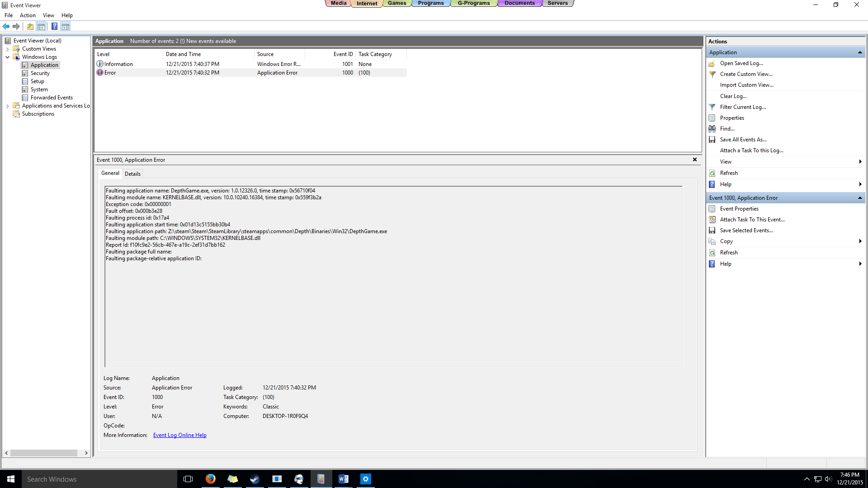This screenshot has width=868, height=488.
Task: Open Firefox from the taskbar
Action: (210, 479)
